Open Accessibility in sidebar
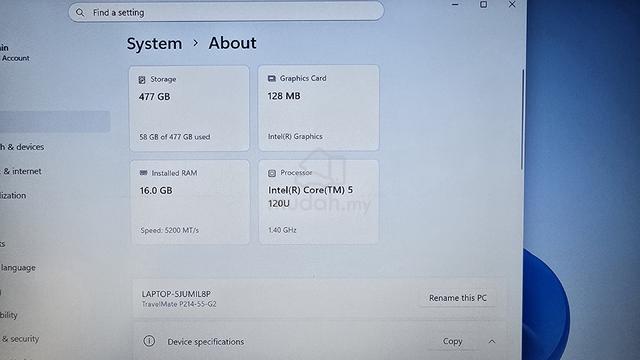 [x=9, y=315]
